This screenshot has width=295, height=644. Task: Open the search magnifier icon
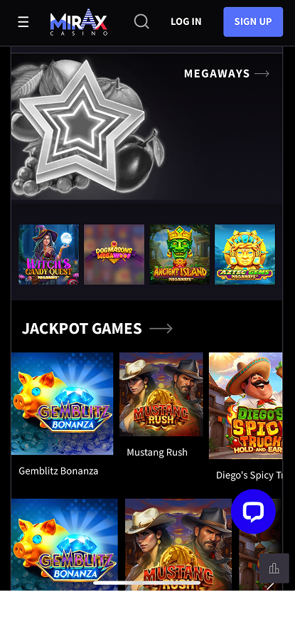pyautogui.click(x=141, y=21)
